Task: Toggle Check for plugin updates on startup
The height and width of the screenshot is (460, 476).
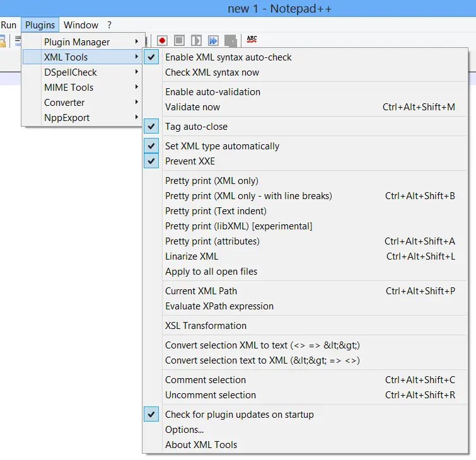Action: click(305, 414)
